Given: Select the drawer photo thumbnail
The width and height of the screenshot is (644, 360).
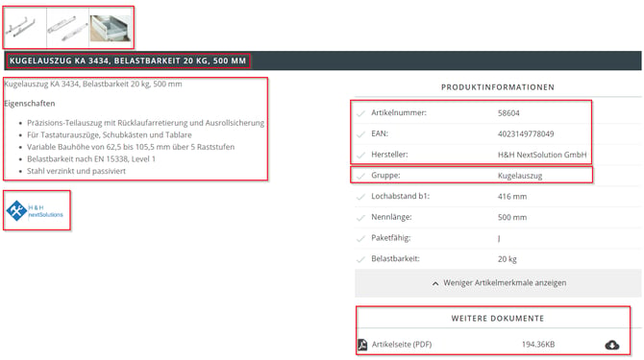Looking at the screenshot, I should click(x=111, y=28).
